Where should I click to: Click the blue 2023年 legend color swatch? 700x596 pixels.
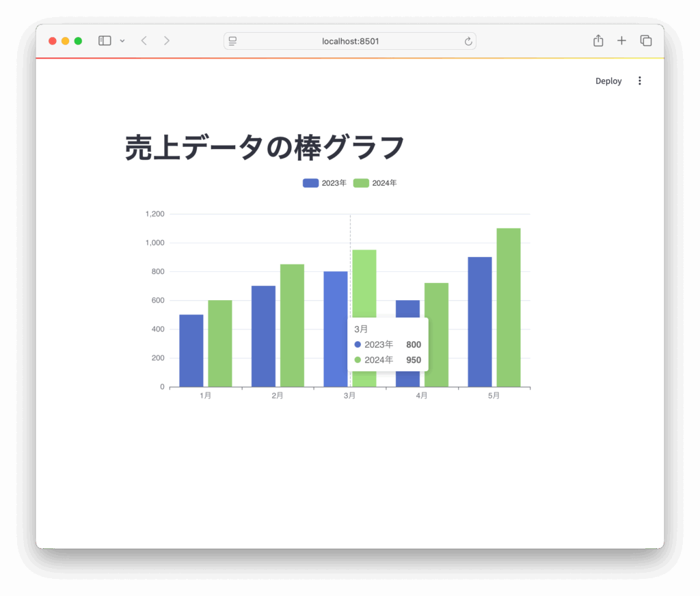pos(310,182)
